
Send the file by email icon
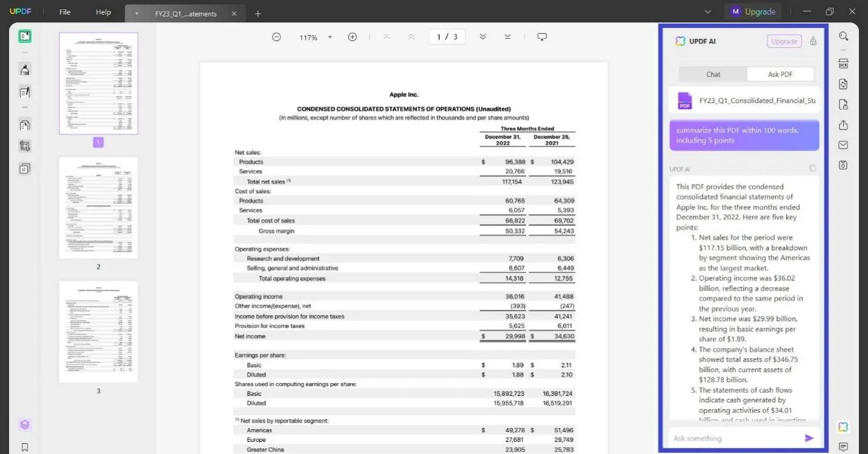point(843,145)
